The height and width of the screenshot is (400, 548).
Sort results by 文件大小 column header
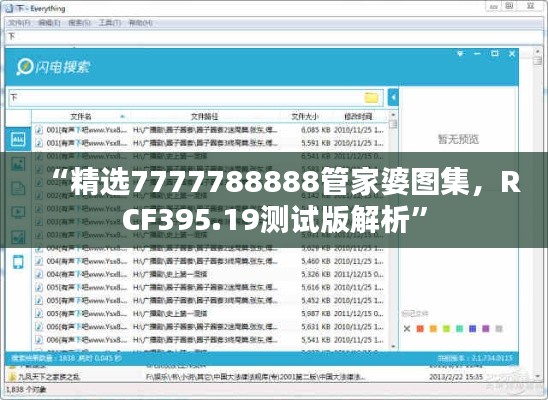pos(305,116)
